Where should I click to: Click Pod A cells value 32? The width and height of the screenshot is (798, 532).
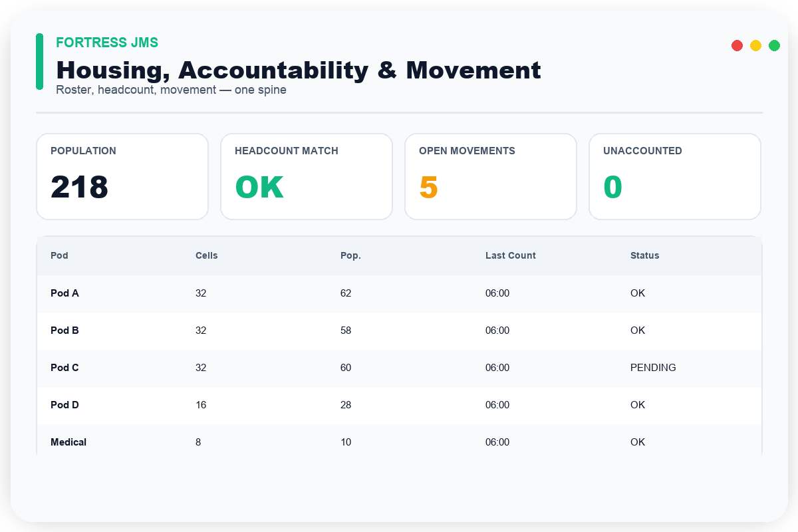coord(201,293)
